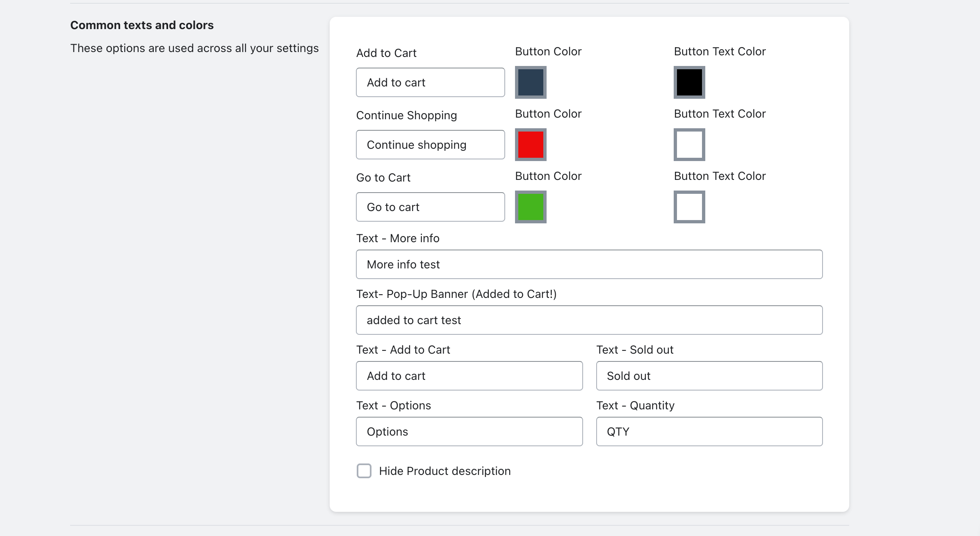
Task: Check the Hide Product description checkbox
Action: [x=364, y=471]
